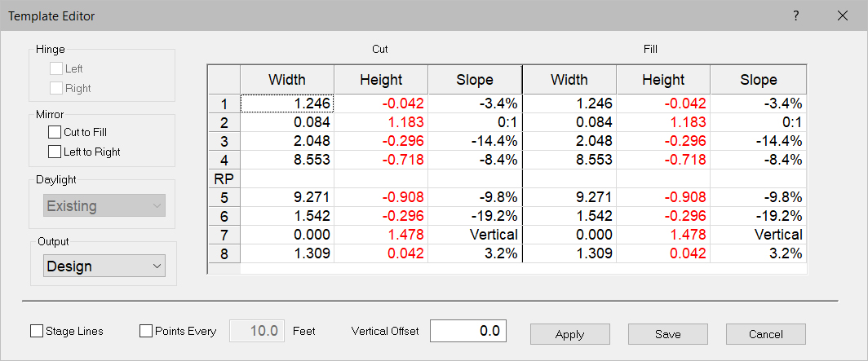Open the Output Design dropdown
This screenshot has width=868, height=361.
pos(104,266)
